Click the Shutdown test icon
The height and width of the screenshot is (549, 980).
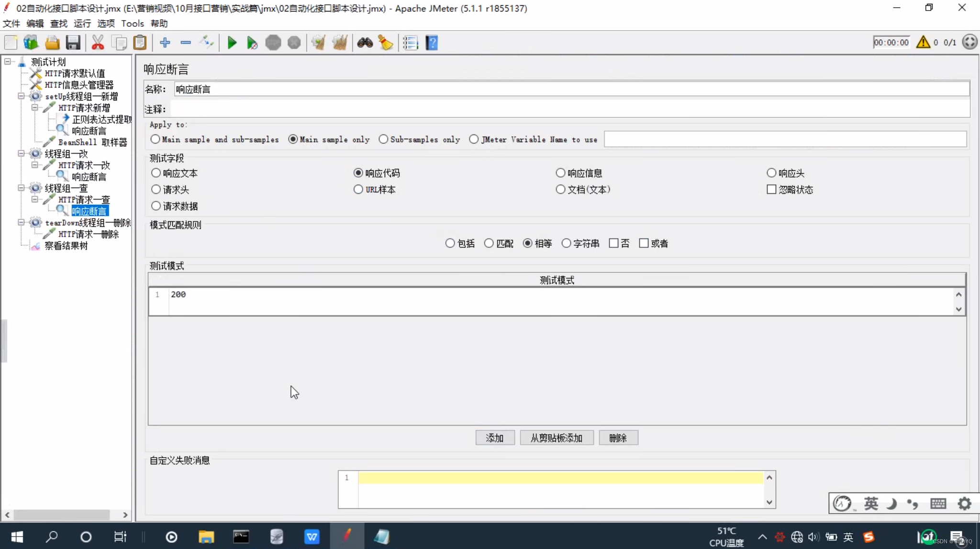(x=294, y=43)
